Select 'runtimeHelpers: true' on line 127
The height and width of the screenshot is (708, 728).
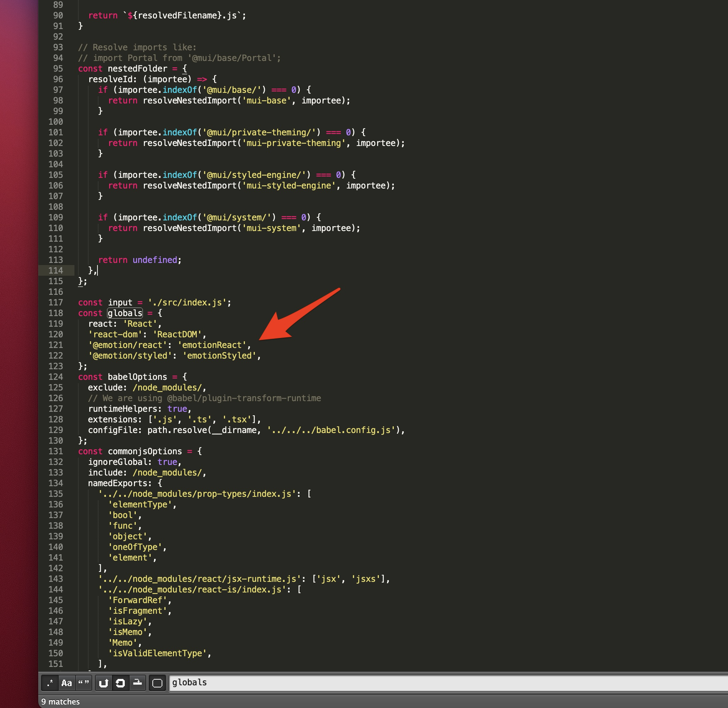(137, 409)
